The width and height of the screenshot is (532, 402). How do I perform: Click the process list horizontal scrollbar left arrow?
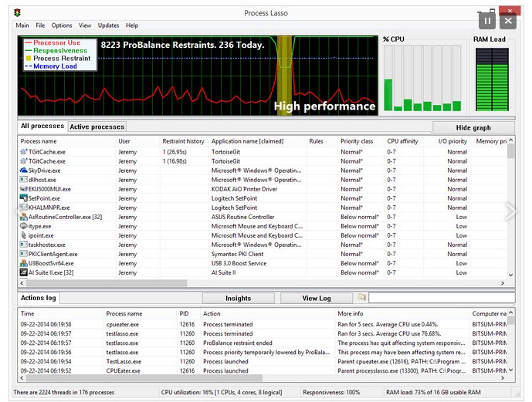point(22,283)
